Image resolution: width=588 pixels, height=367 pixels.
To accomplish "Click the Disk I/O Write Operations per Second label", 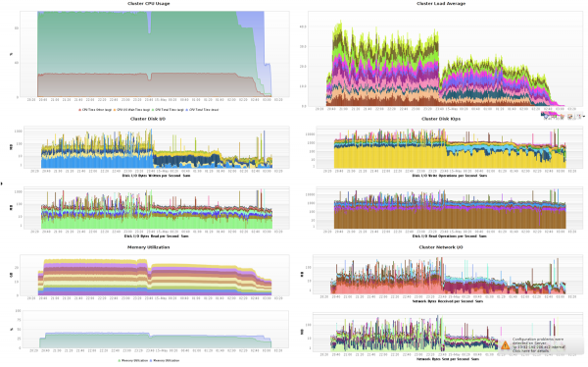I will pyautogui.click(x=449, y=176).
